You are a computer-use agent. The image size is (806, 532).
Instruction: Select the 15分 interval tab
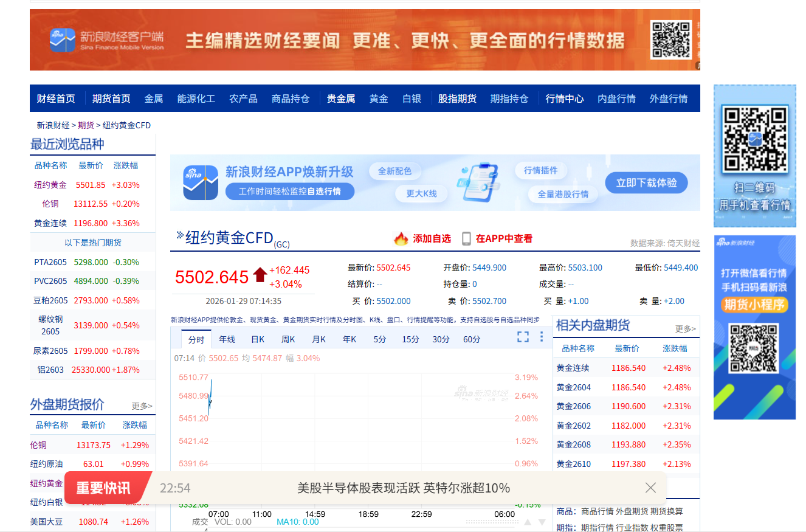pyautogui.click(x=410, y=339)
